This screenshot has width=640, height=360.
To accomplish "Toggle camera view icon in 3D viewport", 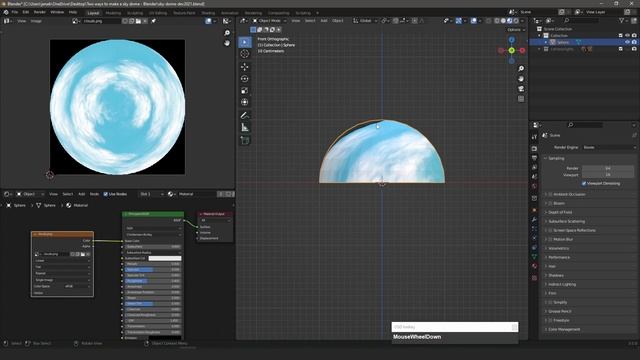I will click(521, 89).
